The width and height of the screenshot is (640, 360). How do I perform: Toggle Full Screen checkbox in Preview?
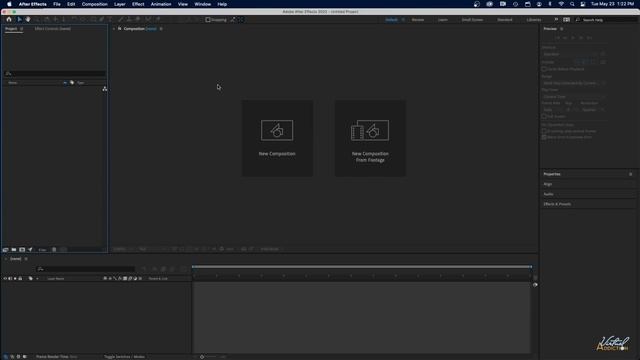[544, 116]
